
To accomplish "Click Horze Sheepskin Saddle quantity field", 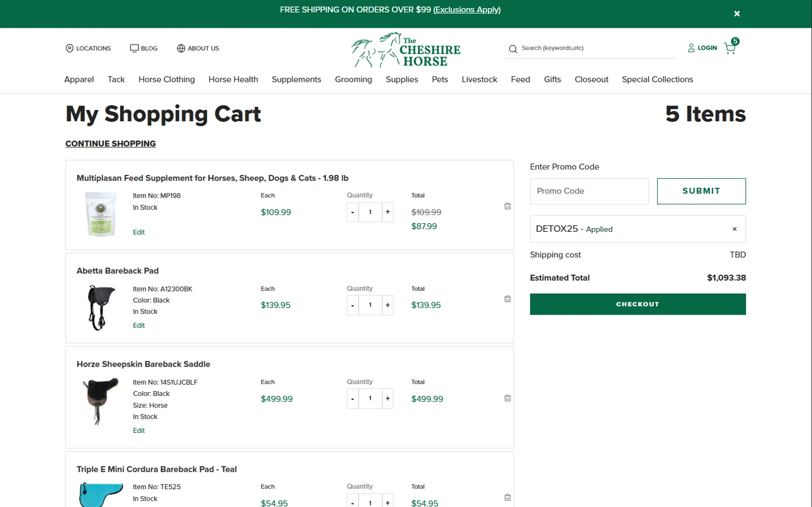I will tap(370, 399).
